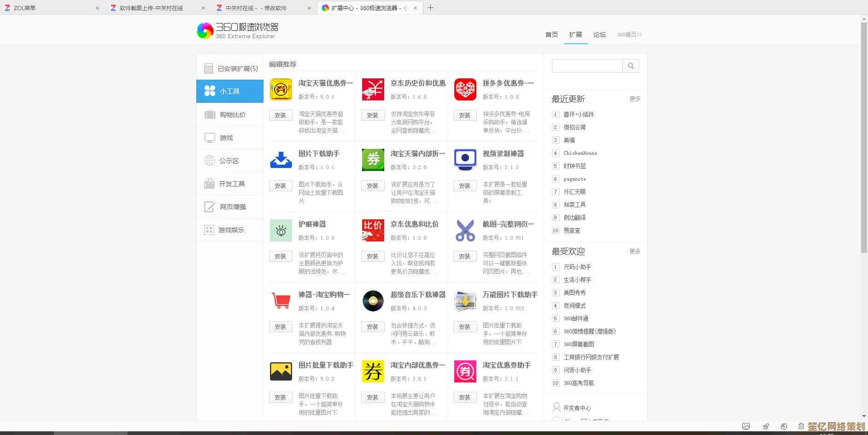
Task: Open new tab with plus button
Action: pos(430,8)
